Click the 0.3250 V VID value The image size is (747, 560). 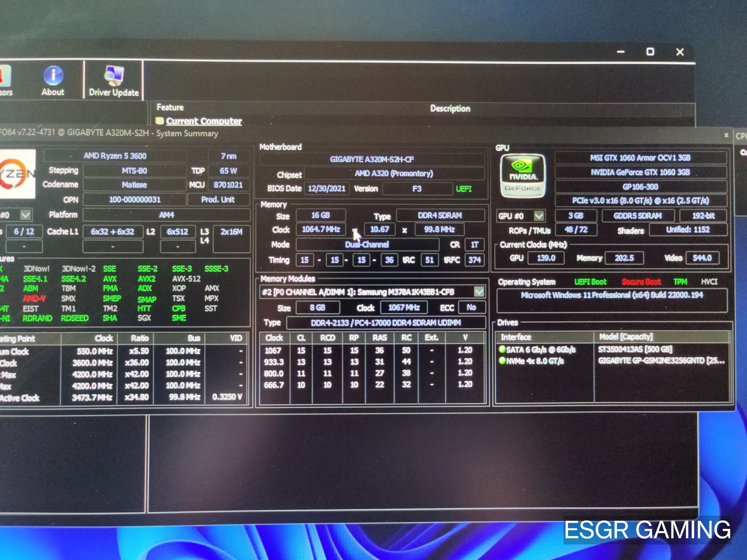[x=227, y=397]
